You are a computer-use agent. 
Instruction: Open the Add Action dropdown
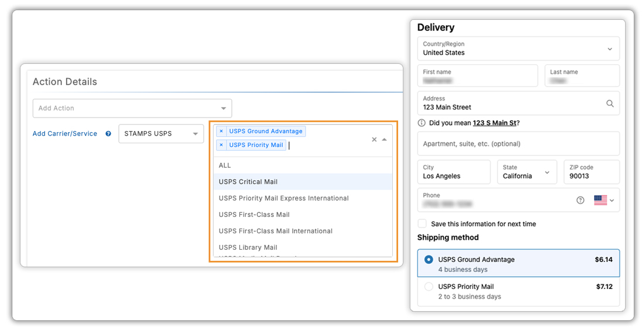pos(132,108)
